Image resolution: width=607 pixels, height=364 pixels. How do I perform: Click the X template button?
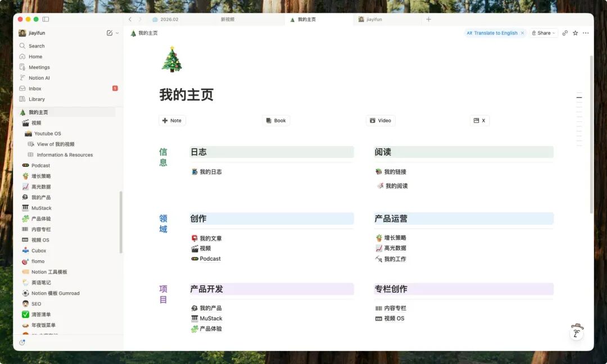tap(479, 120)
